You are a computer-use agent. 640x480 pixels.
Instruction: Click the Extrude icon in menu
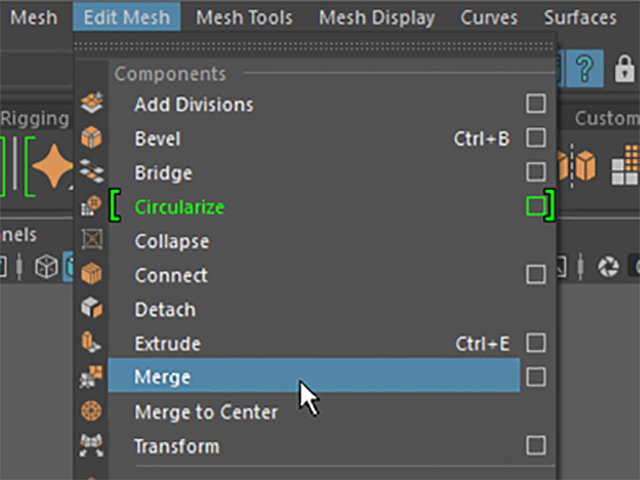click(x=91, y=342)
